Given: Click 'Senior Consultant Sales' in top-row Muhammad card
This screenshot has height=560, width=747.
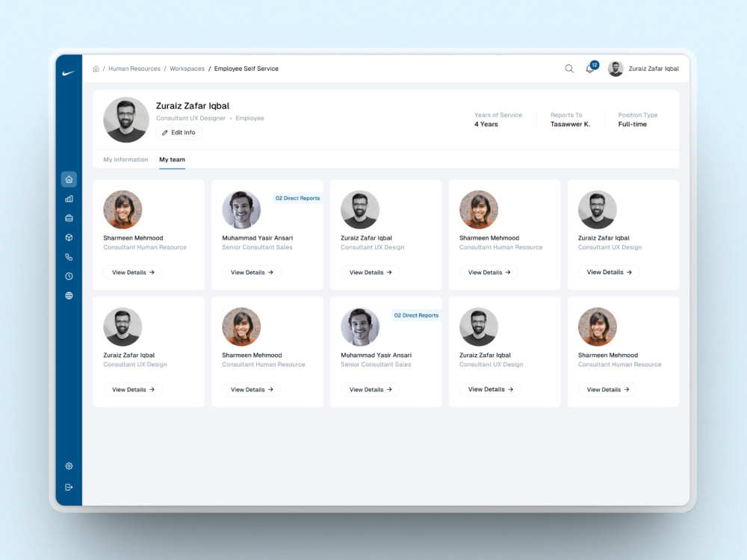Looking at the screenshot, I should pyautogui.click(x=257, y=247).
